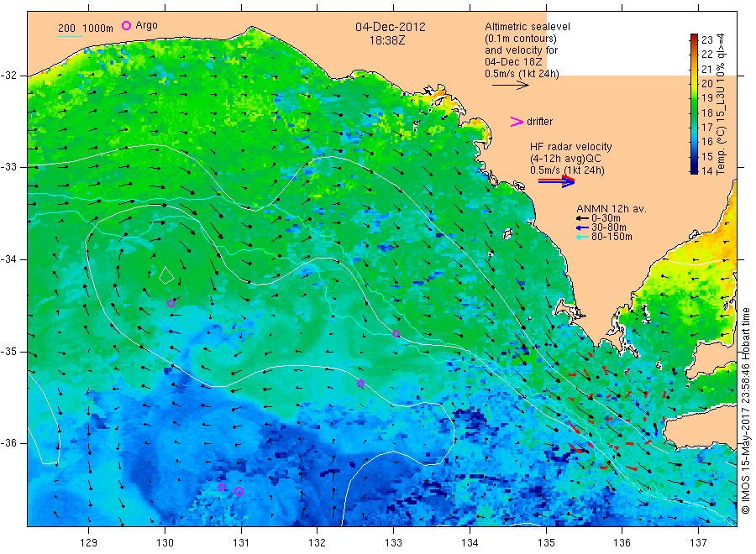The width and height of the screenshot is (756, 554).
Task: Click the IMOS copyright timestamp text
Action: pos(745,411)
